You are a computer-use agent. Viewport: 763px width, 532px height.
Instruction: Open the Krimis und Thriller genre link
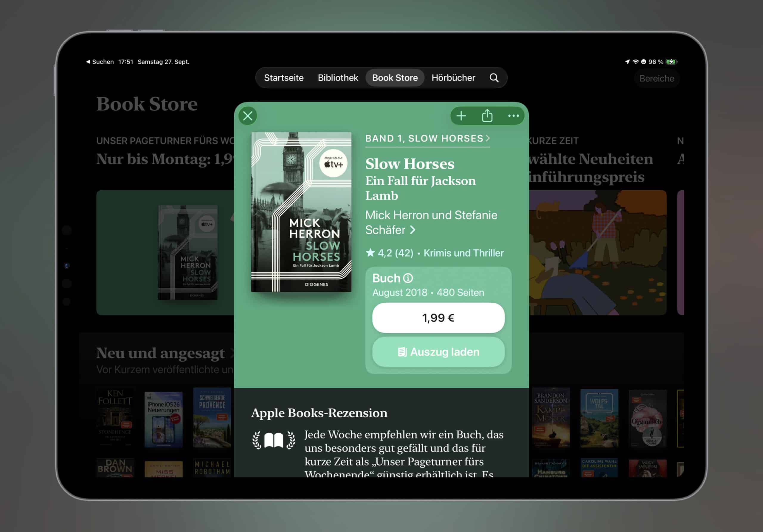pyautogui.click(x=463, y=253)
